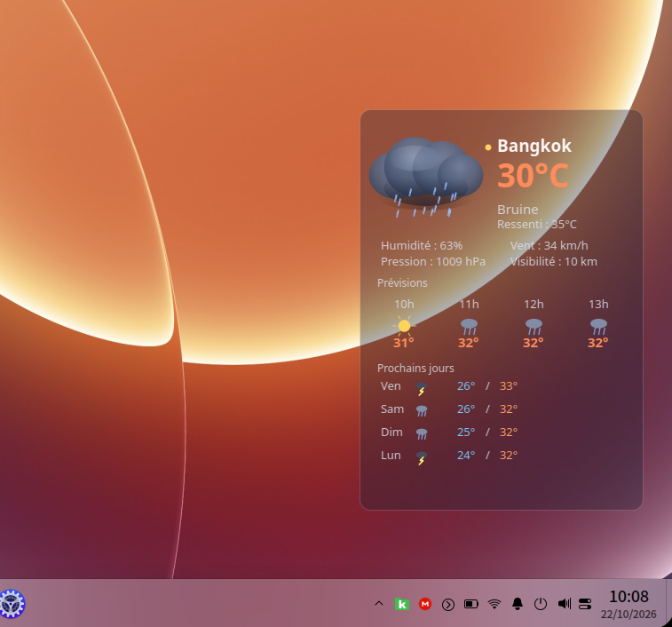Click the rain icon under 12h
672x627 pixels.
(x=534, y=326)
